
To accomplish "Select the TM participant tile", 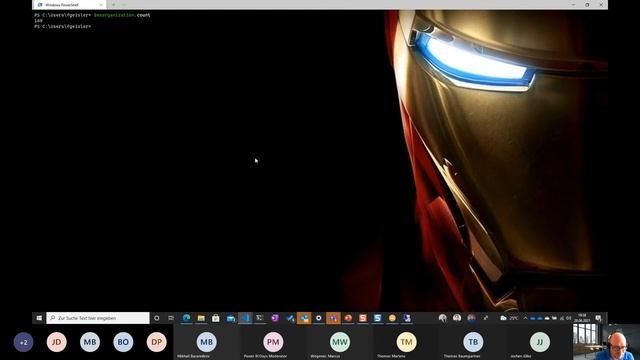I will coord(406,342).
